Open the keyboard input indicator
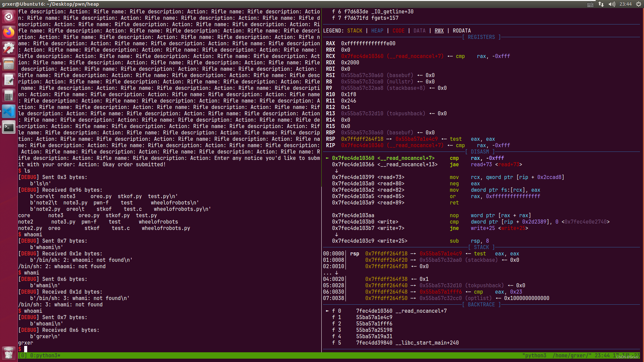Screen dimensions: 644x362 tap(590, 4)
